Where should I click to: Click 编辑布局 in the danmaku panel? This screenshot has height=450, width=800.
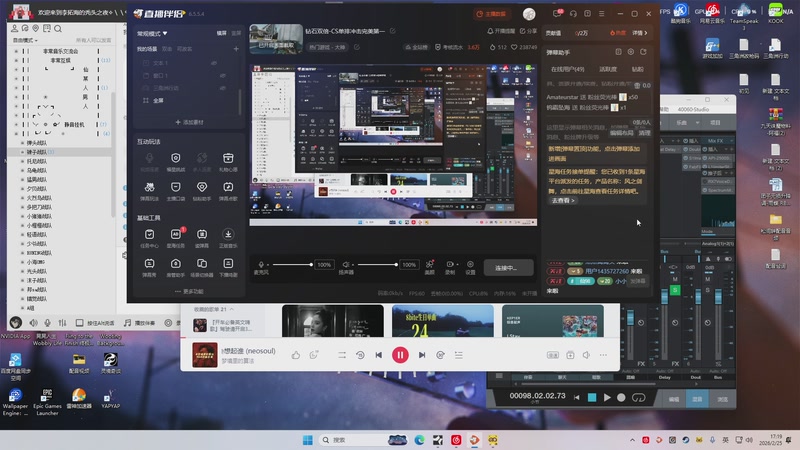pos(621,133)
